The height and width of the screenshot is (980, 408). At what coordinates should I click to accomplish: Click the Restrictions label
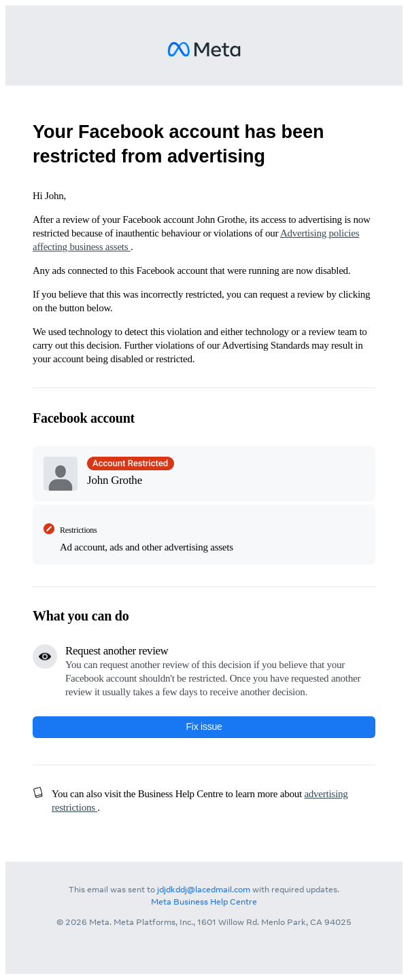click(78, 530)
